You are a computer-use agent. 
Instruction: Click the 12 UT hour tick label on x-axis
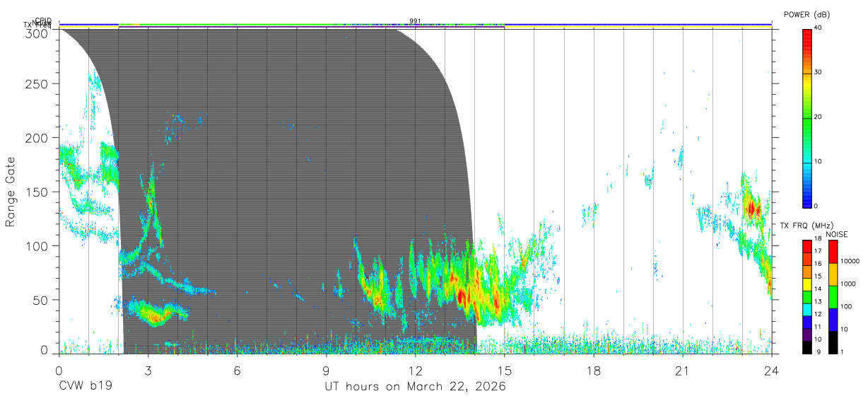(416, 371)
